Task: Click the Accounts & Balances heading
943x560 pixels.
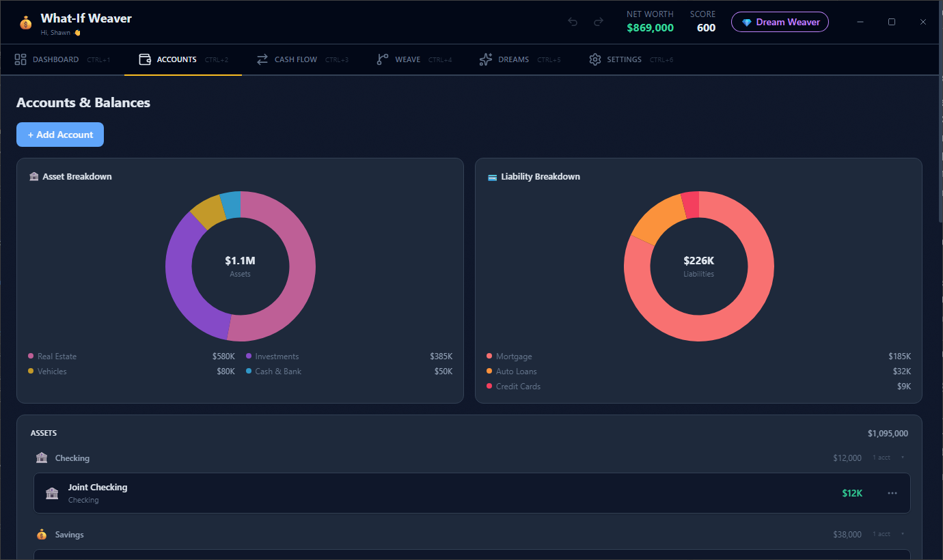Action: (x=83, y=102)
